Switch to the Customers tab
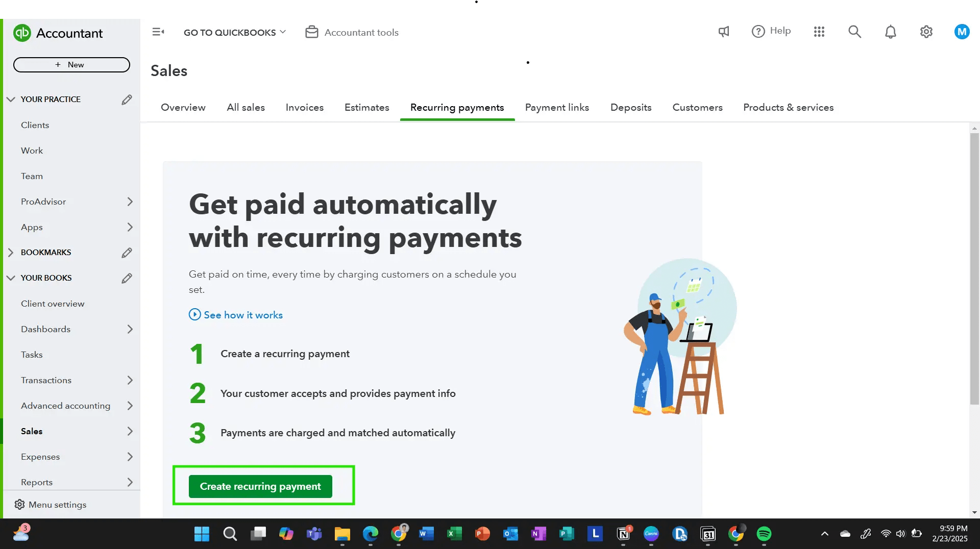This screenshot has width=980, height=549. pos(698,108)
